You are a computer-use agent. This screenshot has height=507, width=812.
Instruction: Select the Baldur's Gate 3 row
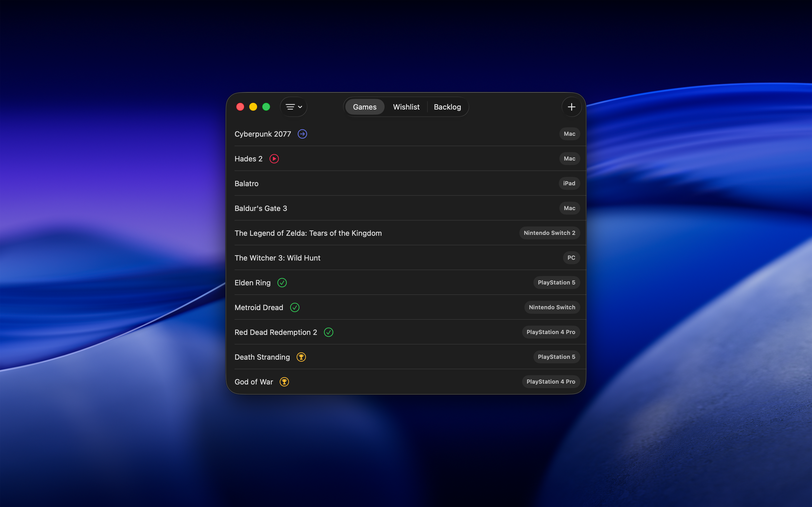point(261,208)
